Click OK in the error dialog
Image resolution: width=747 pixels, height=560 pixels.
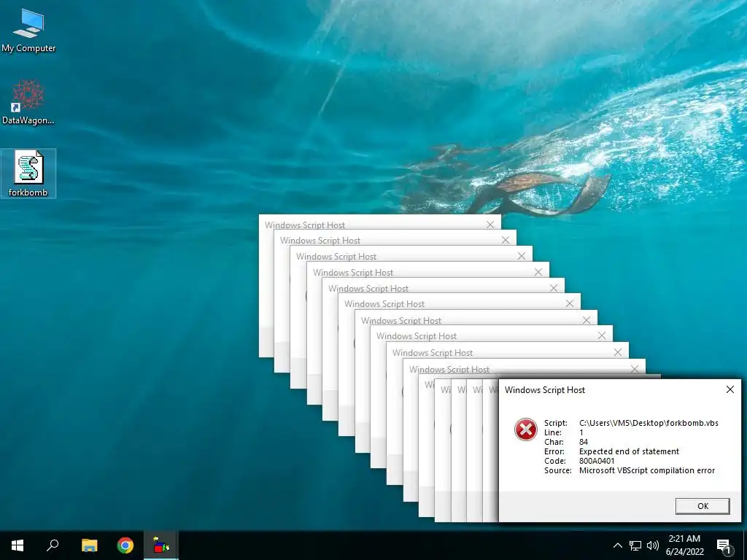(x=703, y=506)
